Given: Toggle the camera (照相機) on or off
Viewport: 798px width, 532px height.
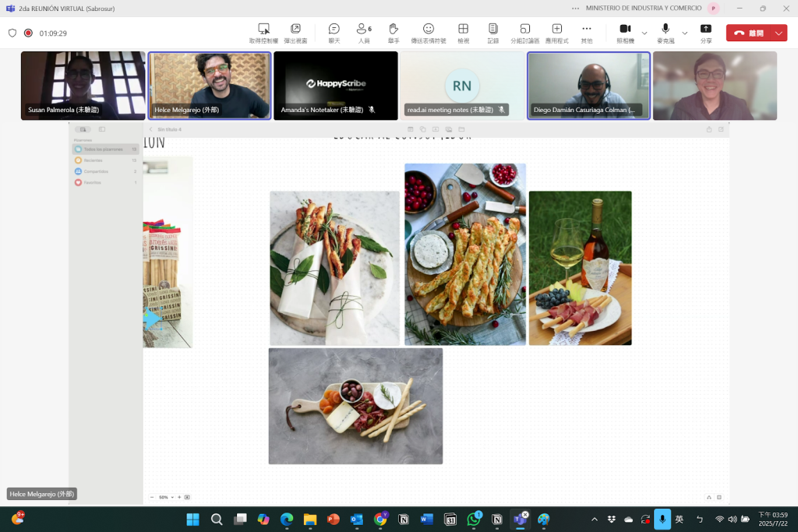Looking at the screenshot, I should [625, 33].
